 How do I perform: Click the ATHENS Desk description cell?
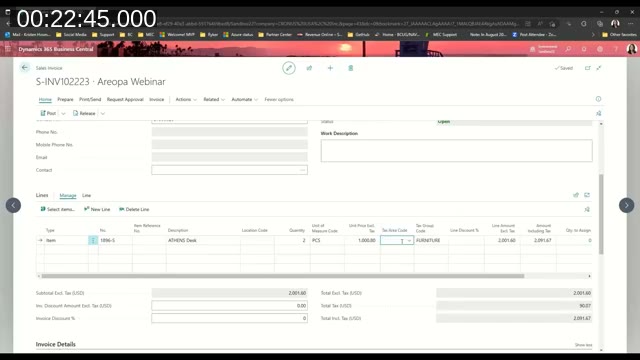pos(203,240)
